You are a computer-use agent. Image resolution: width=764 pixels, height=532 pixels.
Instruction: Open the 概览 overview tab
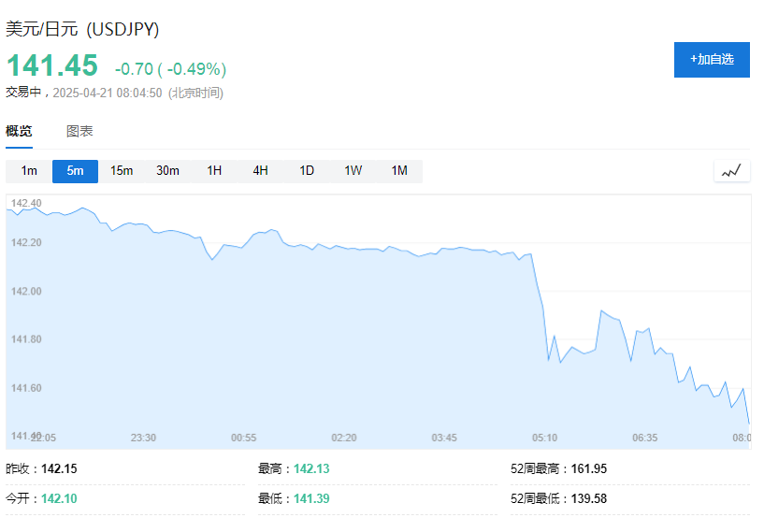click(19, 131)
